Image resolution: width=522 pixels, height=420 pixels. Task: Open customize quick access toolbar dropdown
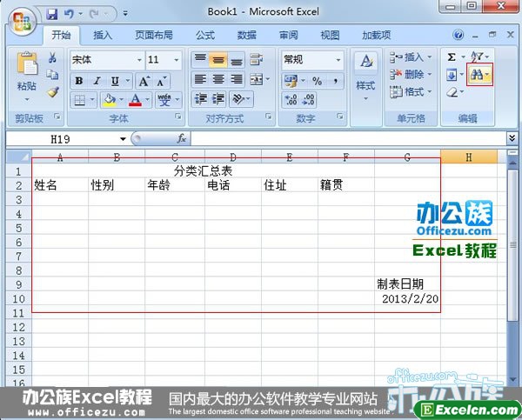(x=125, y=14)
